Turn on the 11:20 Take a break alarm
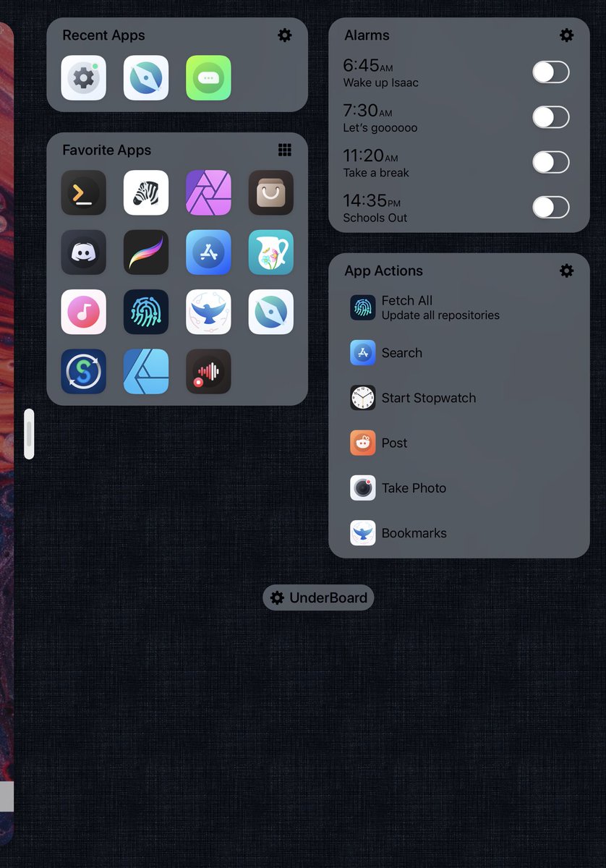606x868 pixels. (551, 162)
